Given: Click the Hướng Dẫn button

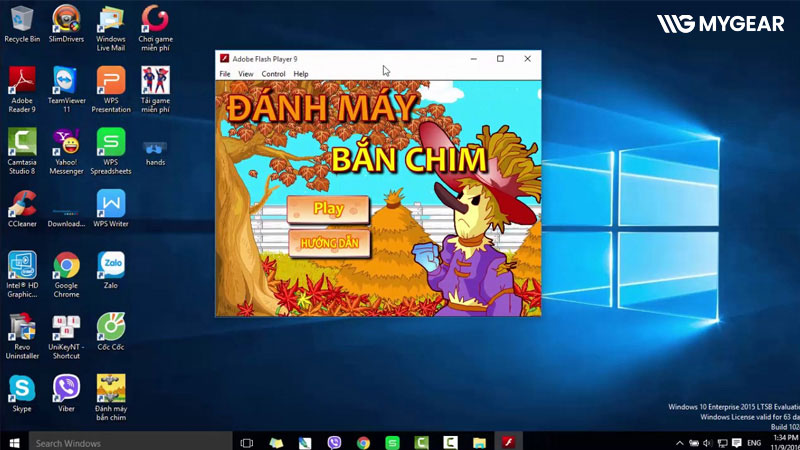Looking at the screenshot, I should (329, 243).
